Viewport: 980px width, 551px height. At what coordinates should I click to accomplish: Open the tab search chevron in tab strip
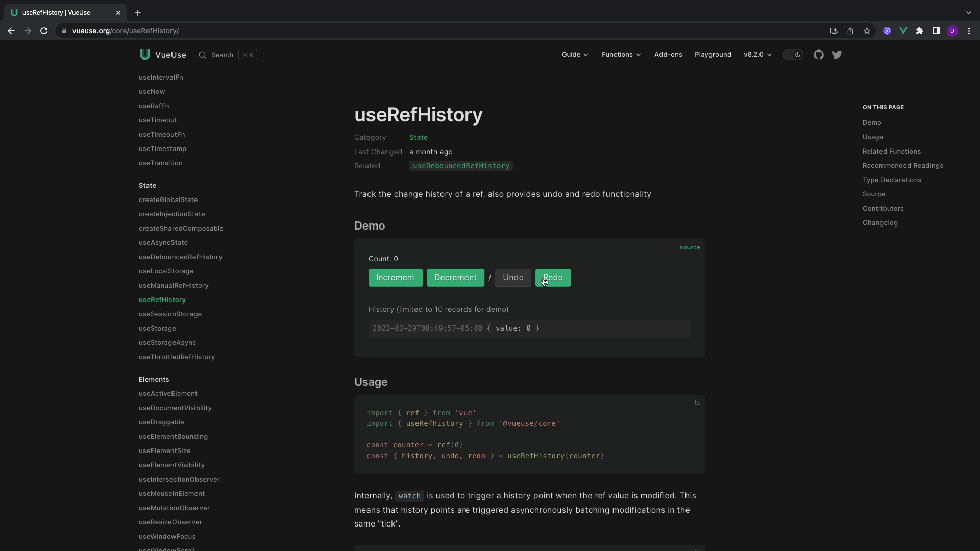(969, 13)
